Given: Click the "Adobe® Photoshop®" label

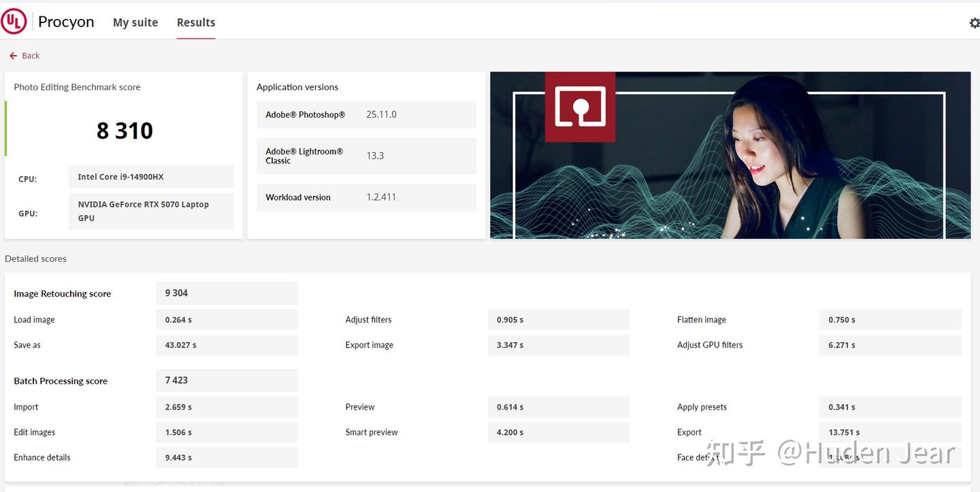Looking at the screenshot, I should pos(306,115).
